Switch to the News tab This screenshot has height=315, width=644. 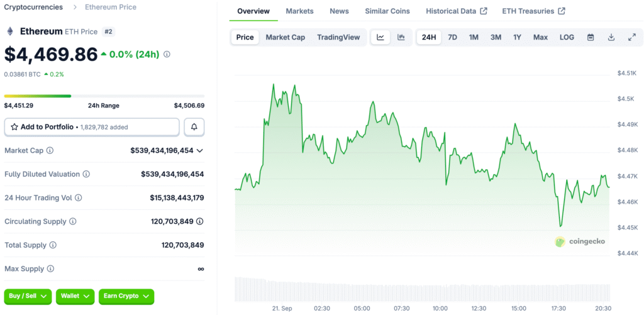tap(339, 11)
